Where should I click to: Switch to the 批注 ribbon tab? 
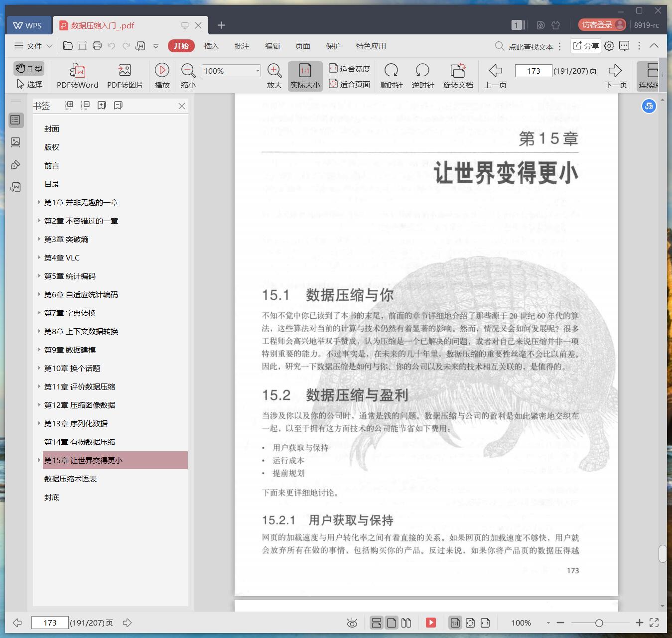click(x=242, y=46)
